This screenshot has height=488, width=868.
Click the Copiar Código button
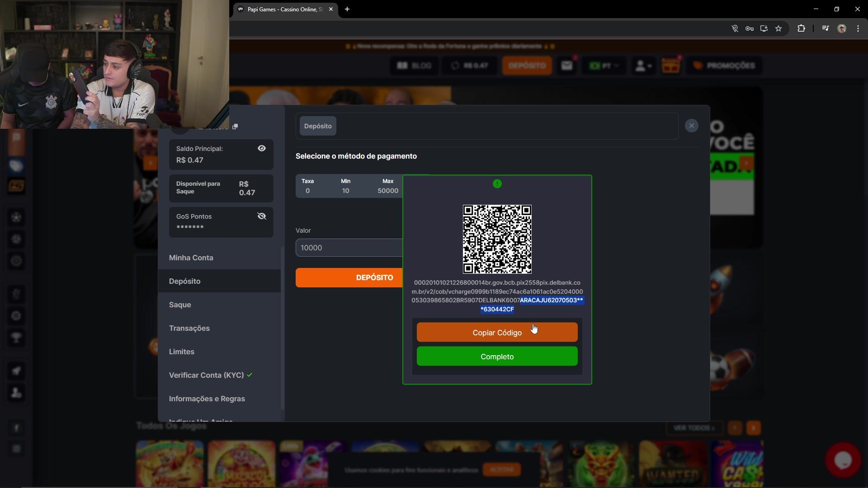[497, 333]
